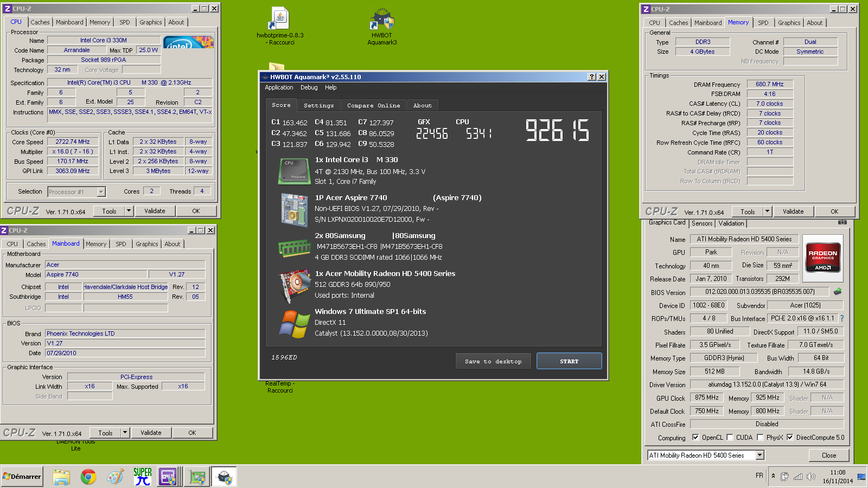This screenshot has width=868, height=488.
Task: Click Close button in GPU-Z
Action: tap(828, 455)
